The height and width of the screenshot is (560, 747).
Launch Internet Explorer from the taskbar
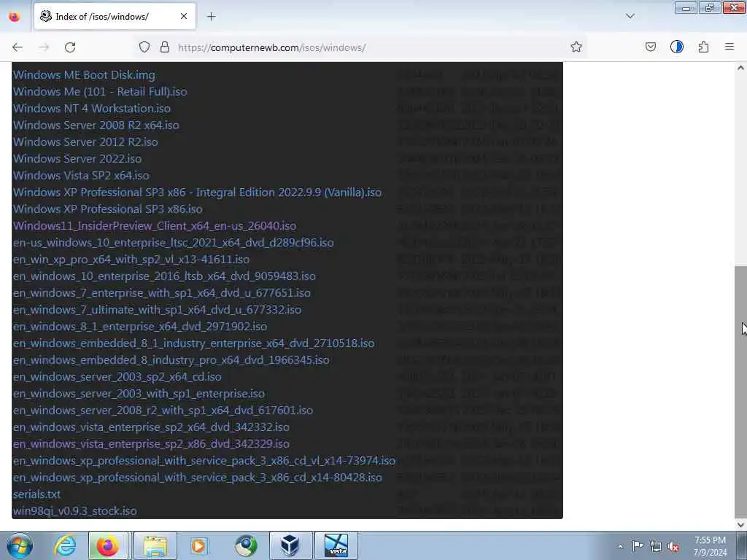(x=64, y=545)
